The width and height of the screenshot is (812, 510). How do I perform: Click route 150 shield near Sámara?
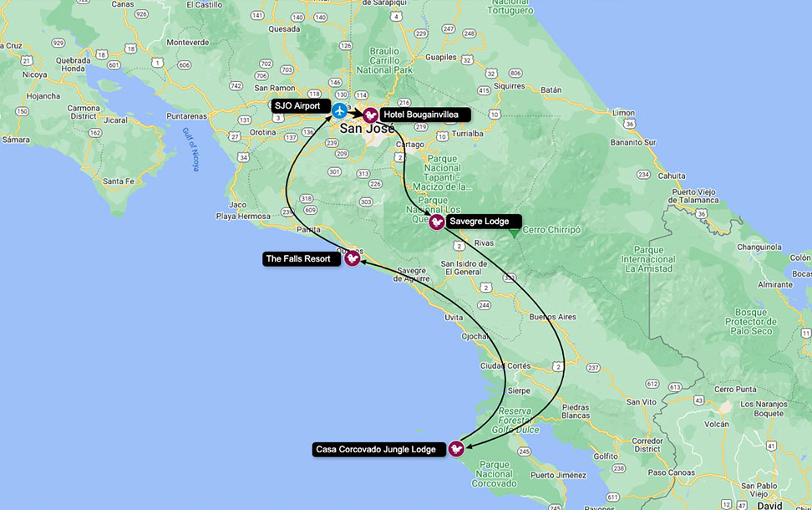(x=23, y=111)
